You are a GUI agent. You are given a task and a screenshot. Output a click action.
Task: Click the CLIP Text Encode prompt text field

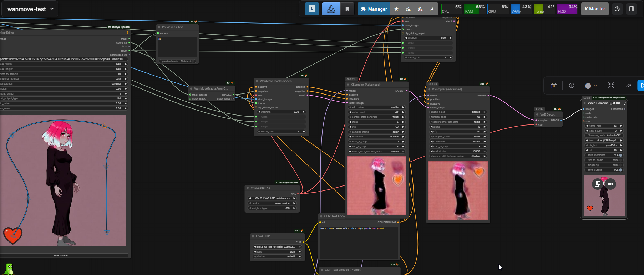coord(359,243)
